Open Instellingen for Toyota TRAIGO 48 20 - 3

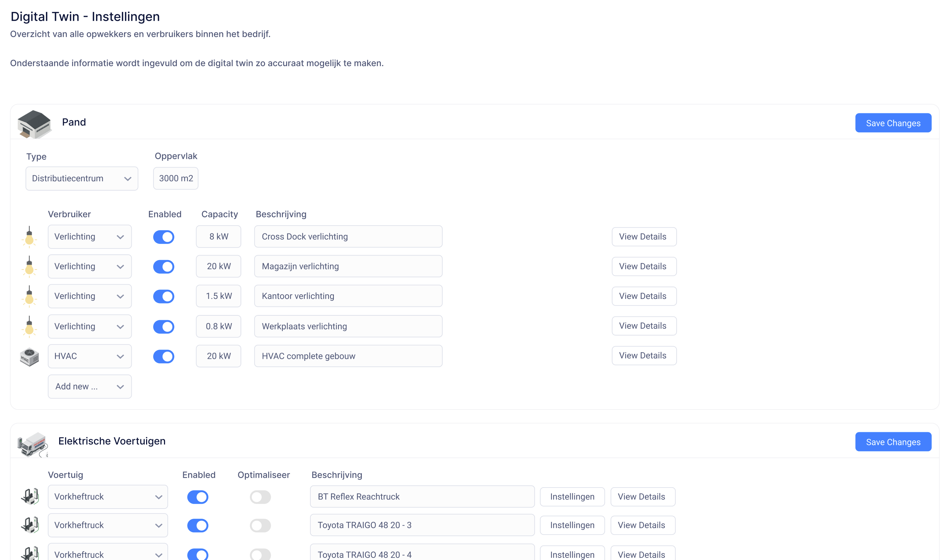tap(572, 525)
